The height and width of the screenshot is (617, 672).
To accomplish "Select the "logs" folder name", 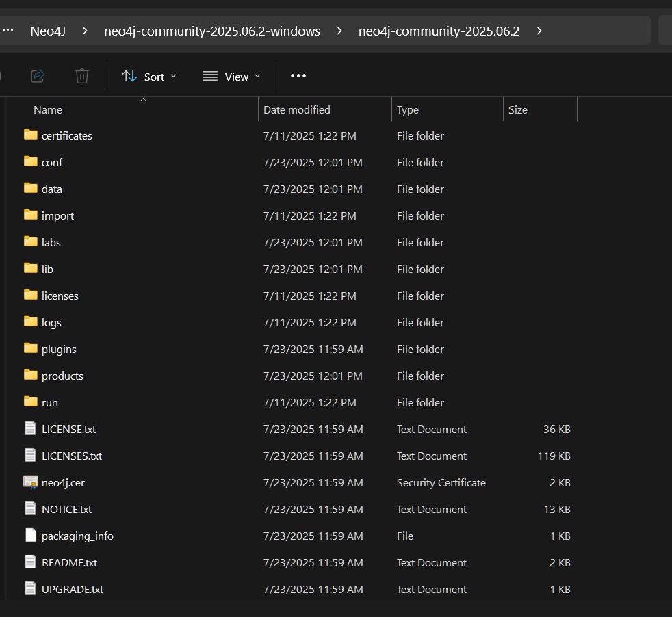I will coord(51,323).
